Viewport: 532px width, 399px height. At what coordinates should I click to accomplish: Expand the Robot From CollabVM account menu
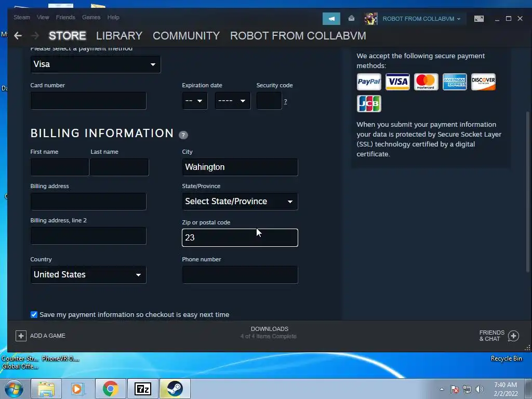pyautogui.click(x=421, y=19)
